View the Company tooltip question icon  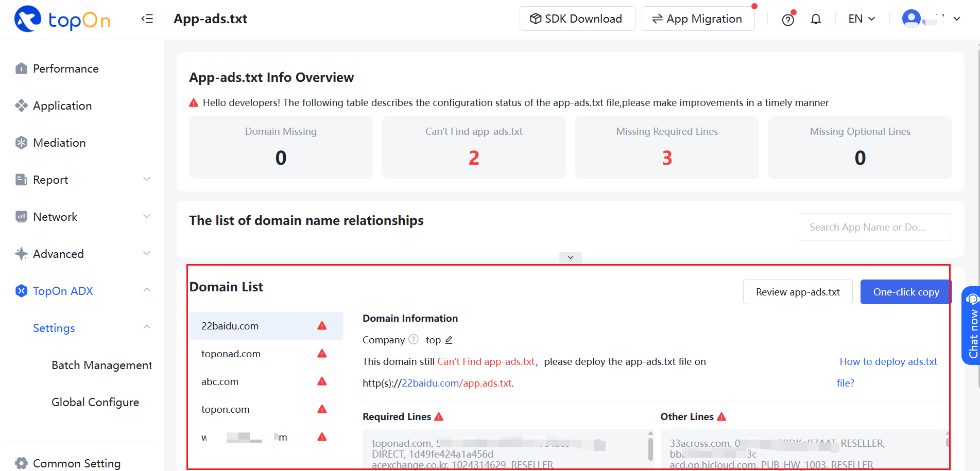(x=413, y=339)
